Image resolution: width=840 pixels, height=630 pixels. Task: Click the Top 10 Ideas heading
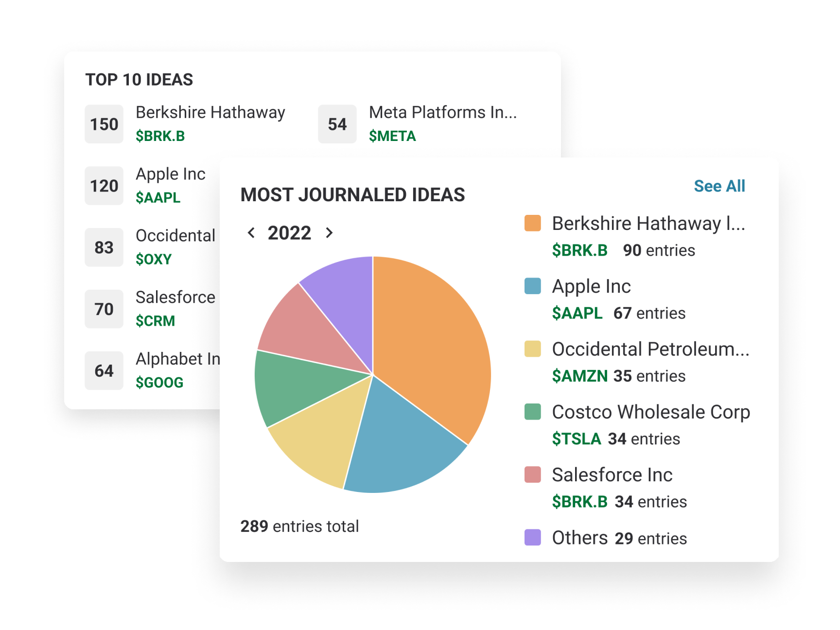click(x=140, y=79)
